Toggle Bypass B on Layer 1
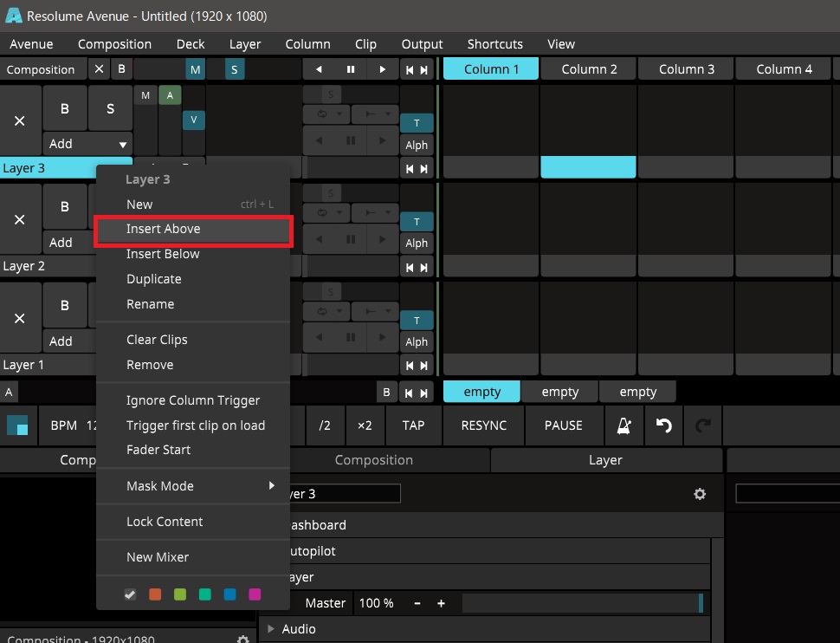Image resolution: width=840 pixels, height=643 pixels. (x=65, y=305)
